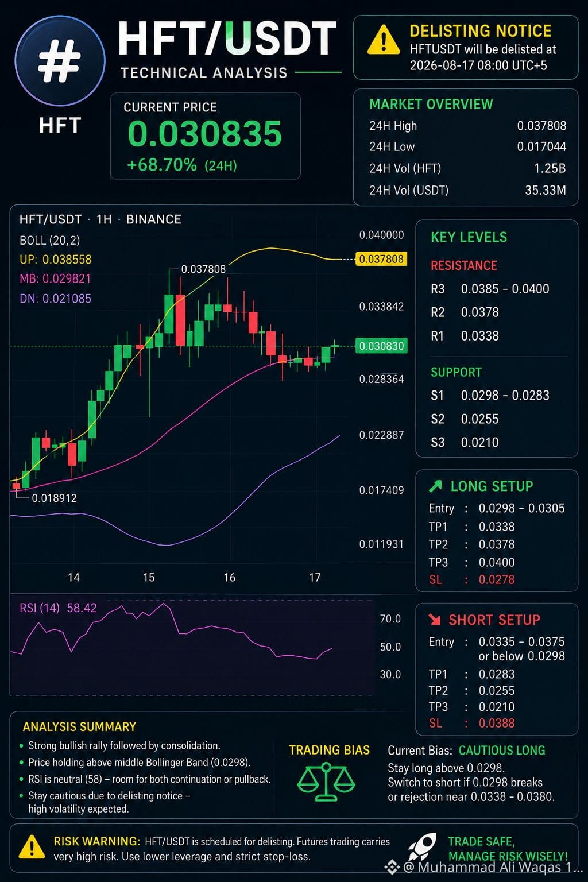This screenshot has width=588, height=882.
Task: Click the 'RSI is neutral (58)' bullet
Action: click(x=144, y=779)
